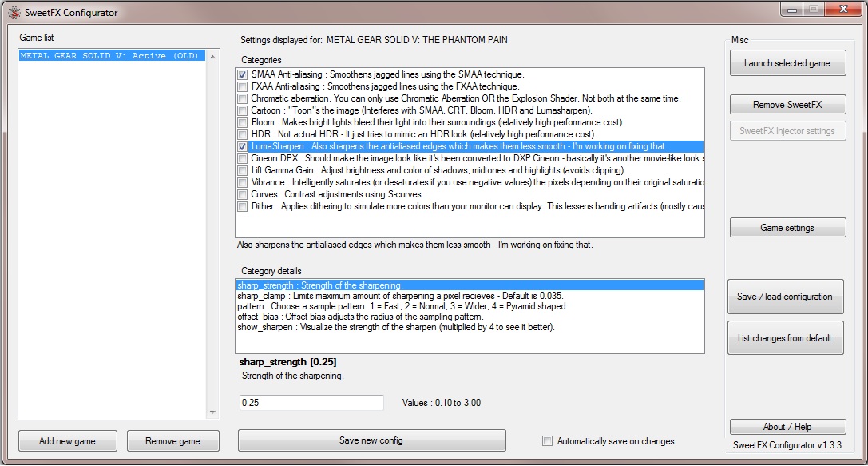The image size is (868, 466).
Task: Open Save / load configuration
Action: (785, 297)
